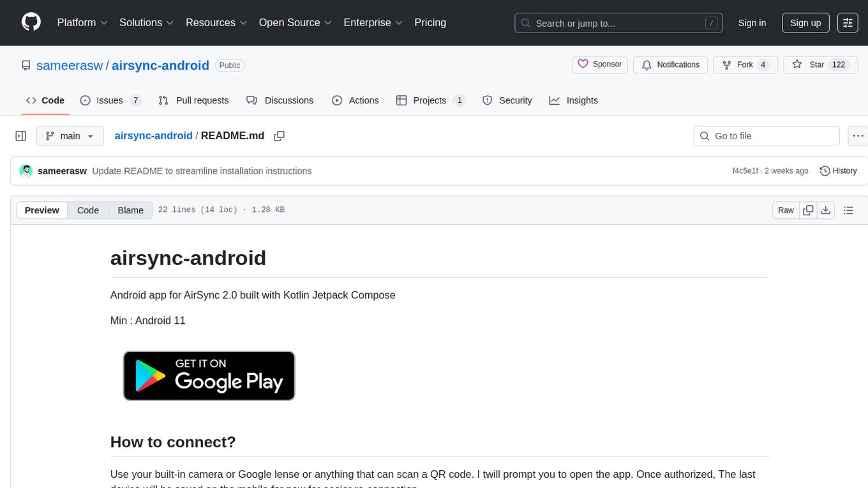Switch to Blame view
The image size is (868, 488).
coord(130,210)
